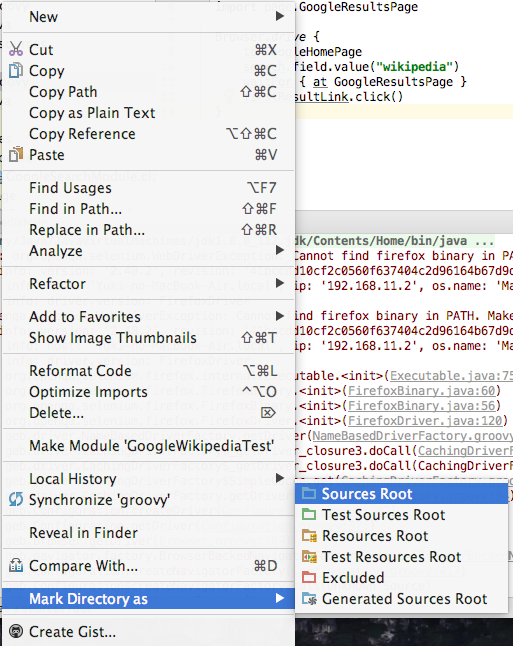This screenshot has width=513, height=646.
Task: Click the green Test Sources Root folder icon
Action: point(309,514)
